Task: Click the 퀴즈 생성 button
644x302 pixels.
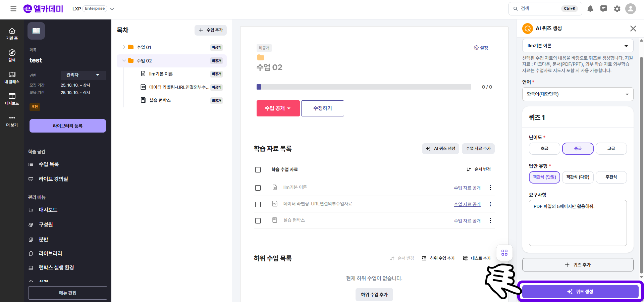Action: (580, 292)
